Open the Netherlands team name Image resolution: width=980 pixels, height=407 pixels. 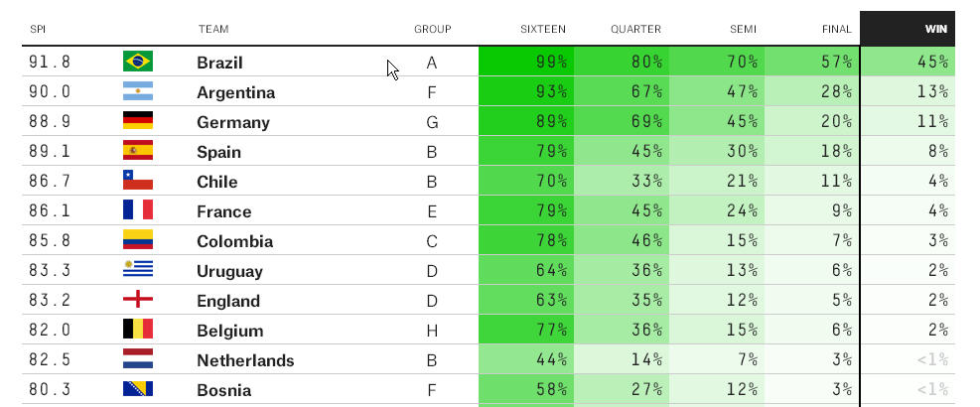point(245,360)
